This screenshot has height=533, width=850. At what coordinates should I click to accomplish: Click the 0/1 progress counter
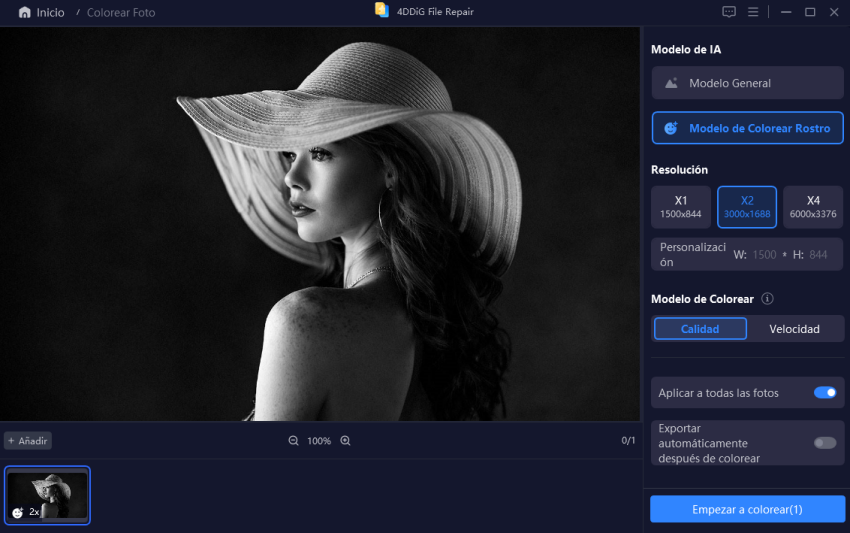pos(628,440)
